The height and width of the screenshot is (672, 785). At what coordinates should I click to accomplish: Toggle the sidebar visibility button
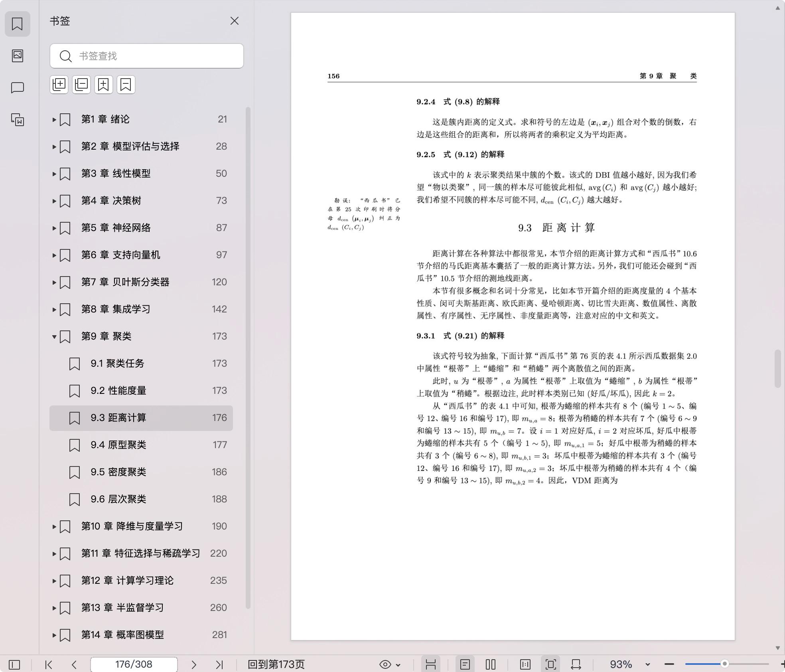(x=14, y=664)
